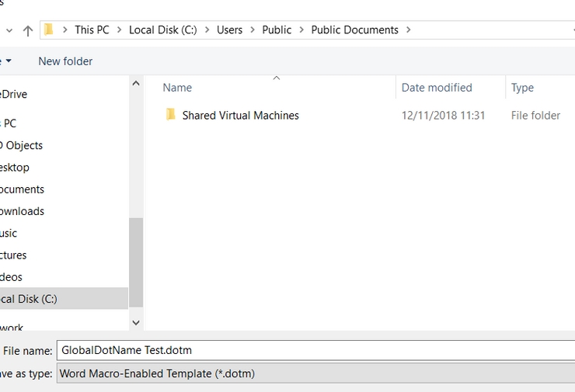The image size is (575, 392).
Task: Sort by Date modified column
Action: coord(437,88)
